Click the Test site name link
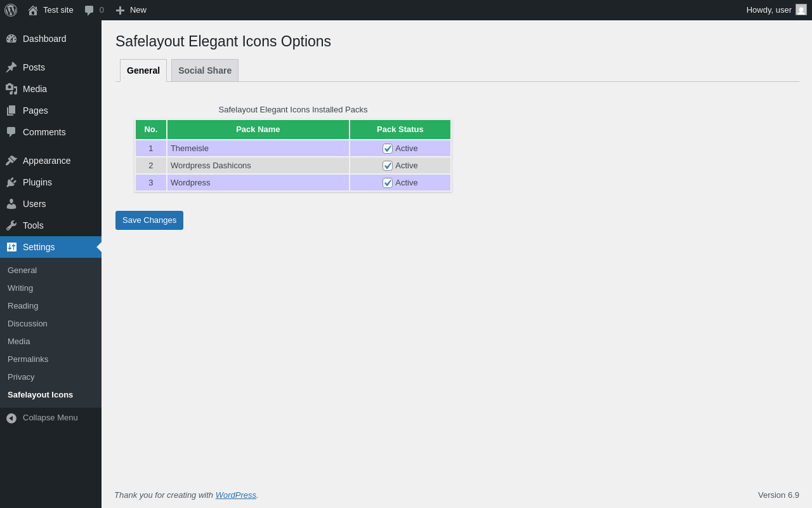This screenshot has width=812, height=508. click(58, 10)
